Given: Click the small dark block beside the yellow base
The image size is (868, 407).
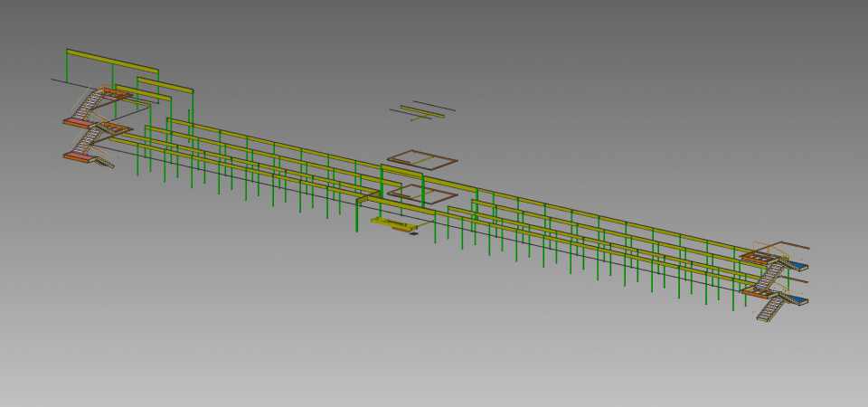Looking at the screenshot, I should [413, 235].
